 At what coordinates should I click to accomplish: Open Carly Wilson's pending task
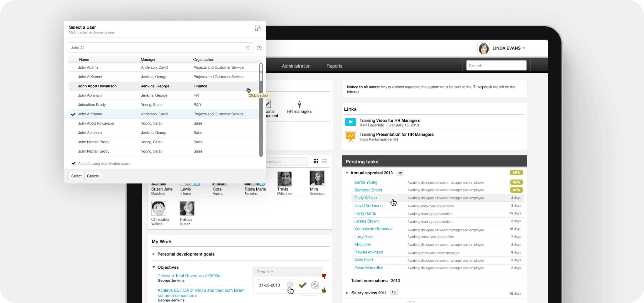coord(365,198)
